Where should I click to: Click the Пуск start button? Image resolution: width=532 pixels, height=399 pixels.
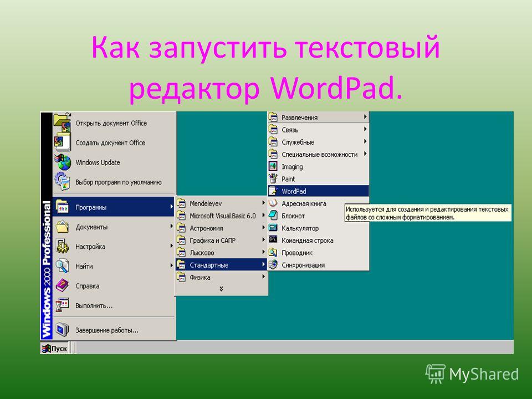point(55,349)
